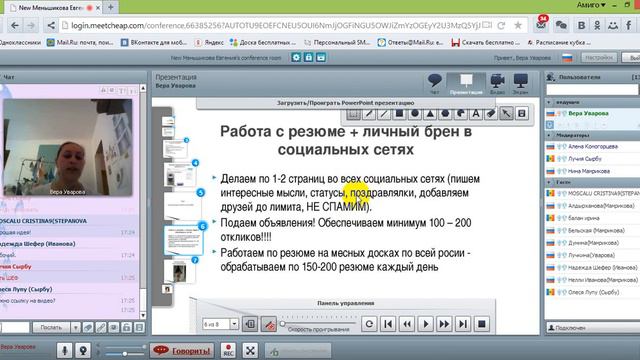640x360 pixels.
Task: Click the link icon in chat toolbar
Action: pos(101,327)
